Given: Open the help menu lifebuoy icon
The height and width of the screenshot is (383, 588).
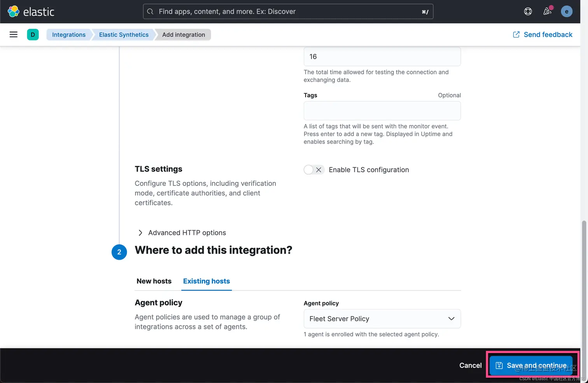Looking at the screenshot, I should (528, 12).
